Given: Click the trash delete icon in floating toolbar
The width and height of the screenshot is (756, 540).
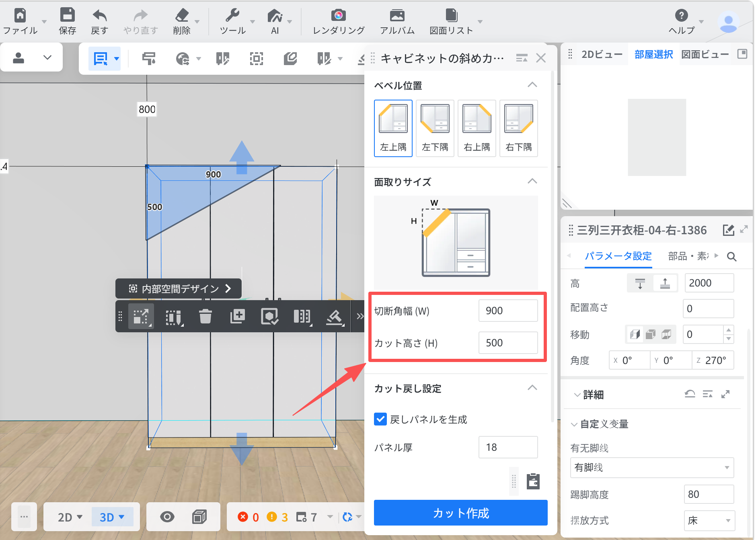Looking at the screenshot, I should tap(205, 316).
